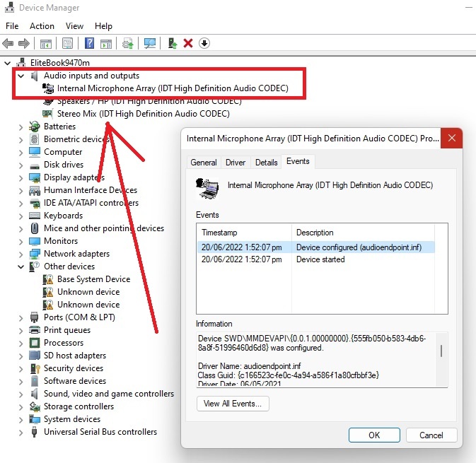Open the Action menu
This screenshot has width=476, height=463.
[42, 26]
